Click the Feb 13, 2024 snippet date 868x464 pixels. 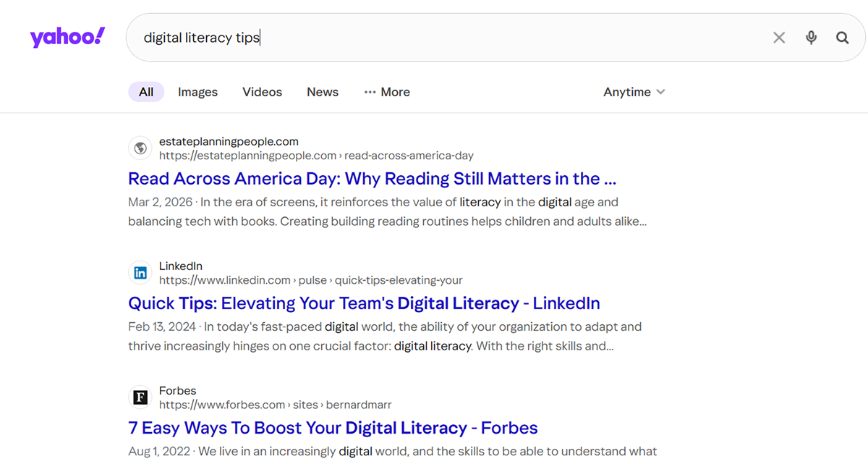[163, 326]
